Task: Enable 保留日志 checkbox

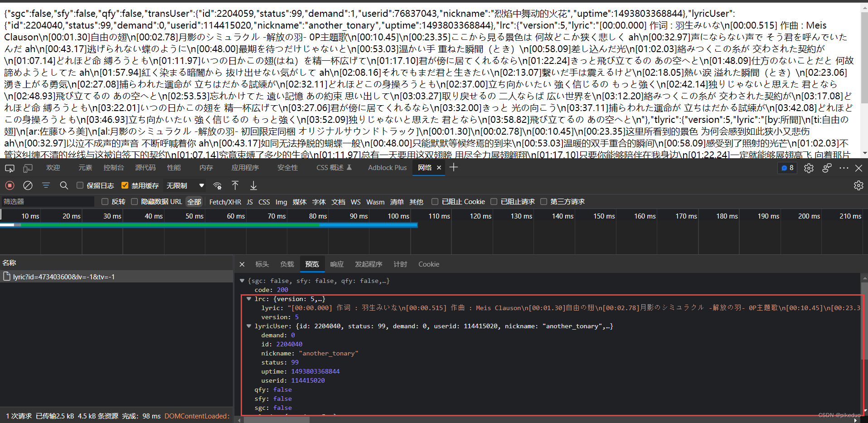Action: point(80,185)
